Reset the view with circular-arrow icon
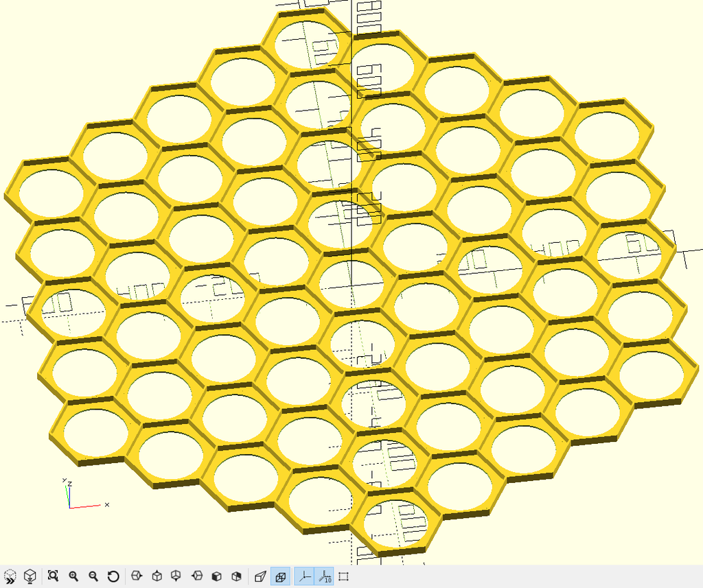 pyautogui.click(x=113, y=576)
